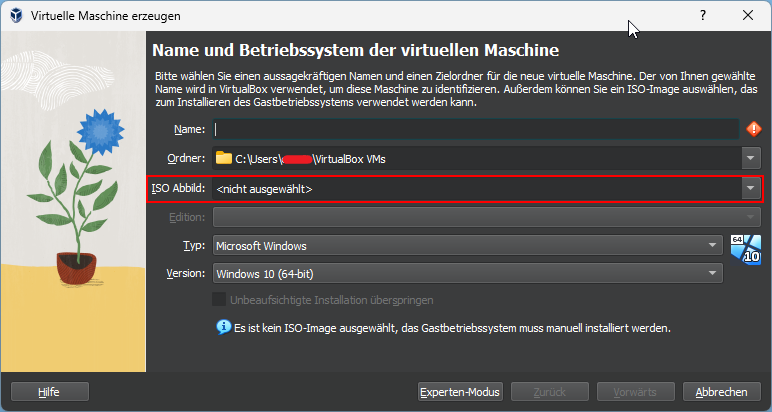Switch to Experten-Modus
Image resolution: width=772 pixels, height=412 pixels.
(460, 391)
